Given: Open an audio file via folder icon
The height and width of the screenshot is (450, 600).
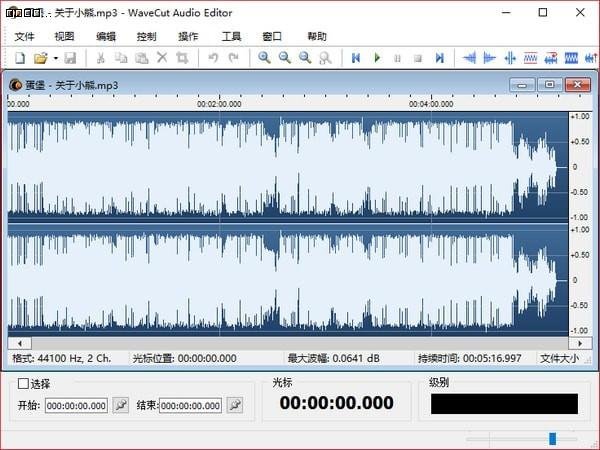Looking at the screenshot, I should click(41, 58).
